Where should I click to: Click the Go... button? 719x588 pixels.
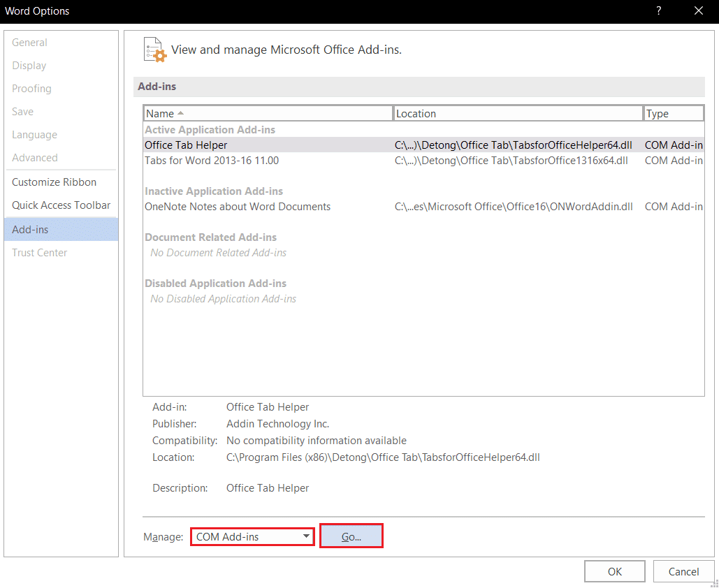[351, 536]
